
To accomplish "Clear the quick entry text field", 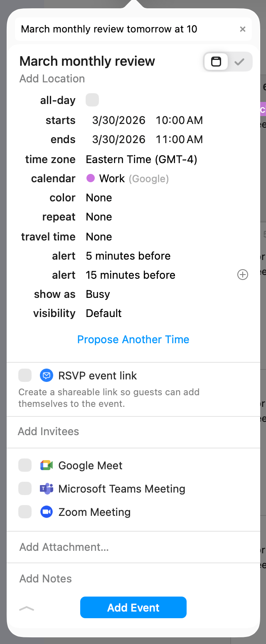I will point(243,29).
